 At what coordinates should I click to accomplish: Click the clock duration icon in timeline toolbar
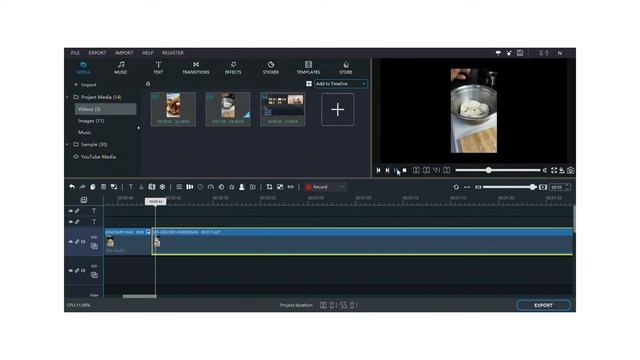(x=200, y=187)
